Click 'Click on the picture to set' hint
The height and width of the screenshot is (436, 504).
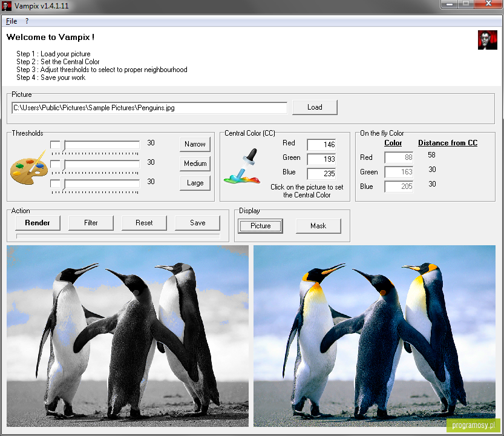point(307,187)
